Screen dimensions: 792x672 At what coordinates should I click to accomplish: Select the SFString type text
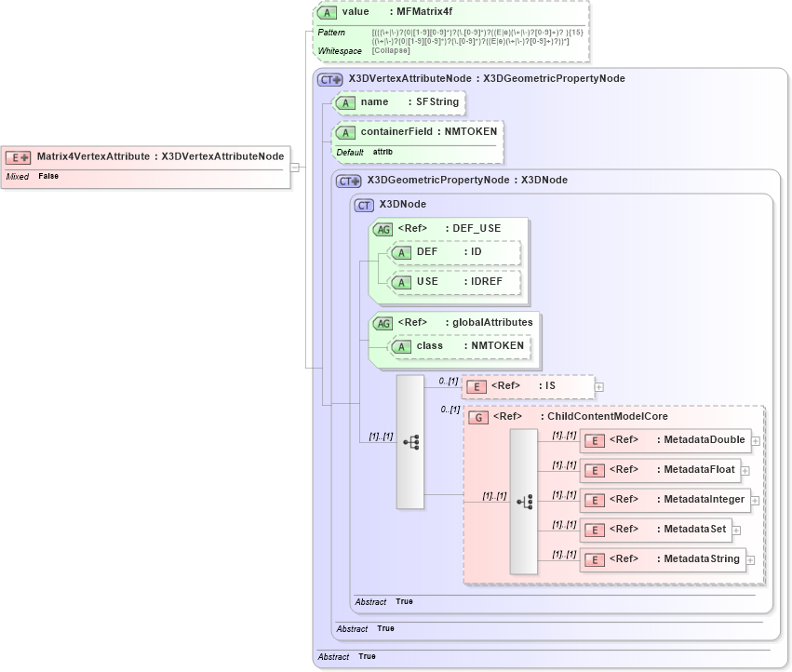click(437, 101)
